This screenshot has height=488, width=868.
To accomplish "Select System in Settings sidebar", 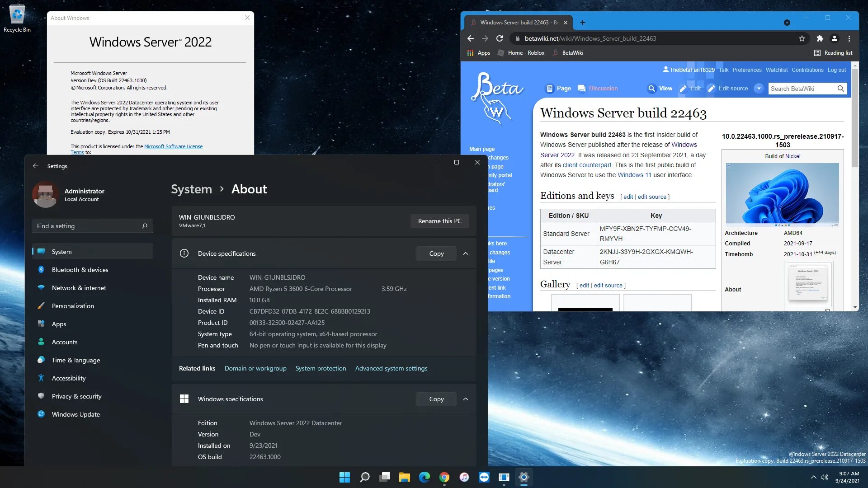I will (93, 252).
